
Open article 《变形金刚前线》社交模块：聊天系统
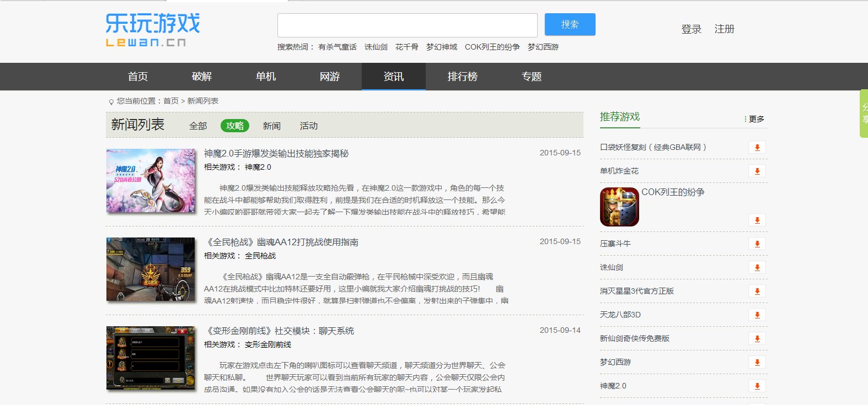tap(279, 331)
